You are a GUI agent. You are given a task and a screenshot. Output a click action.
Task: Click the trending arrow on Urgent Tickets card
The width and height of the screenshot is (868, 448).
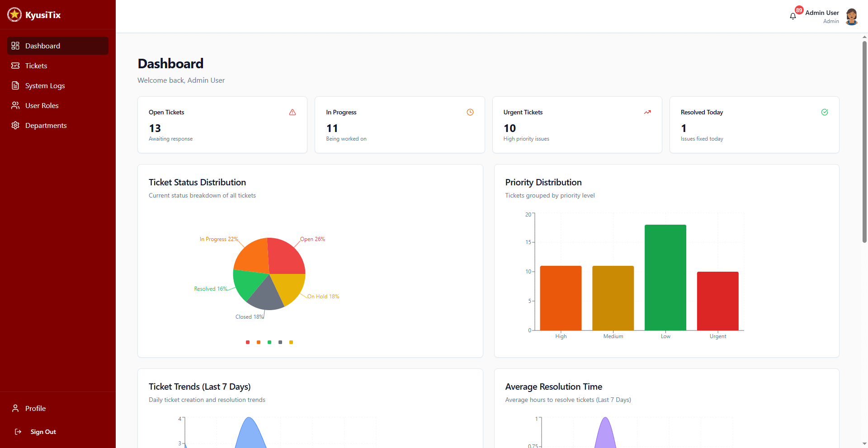tap(647, 112)
